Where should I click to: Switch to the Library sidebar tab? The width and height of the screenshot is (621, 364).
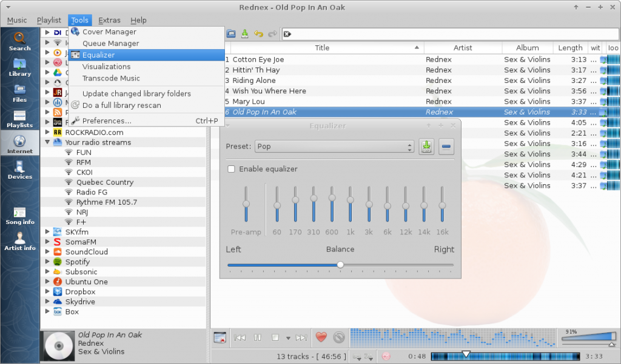[x=19, y=67]
